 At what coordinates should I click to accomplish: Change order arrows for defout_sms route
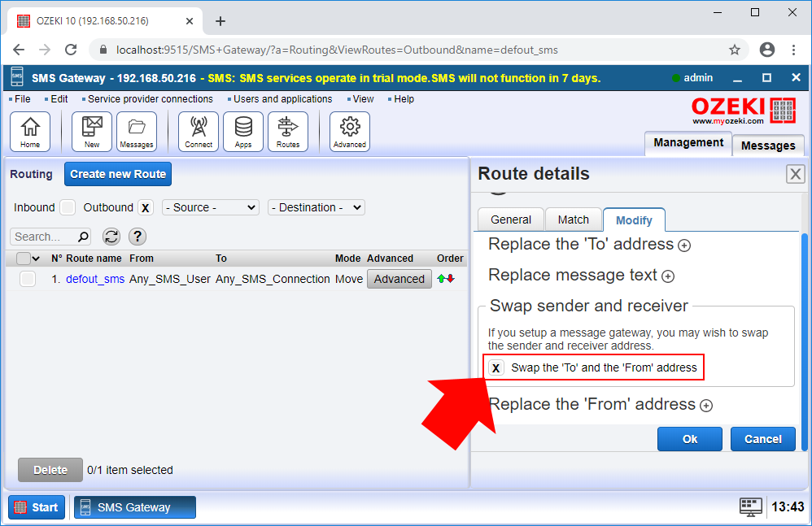[x=446, y=279]
